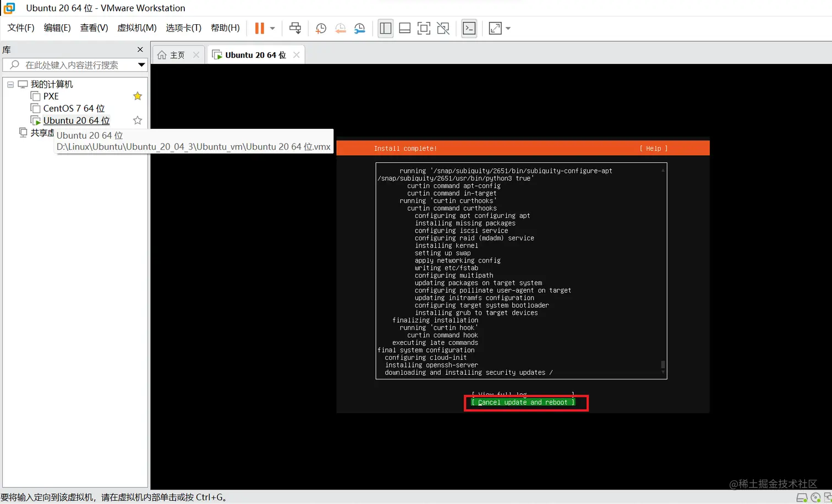Image resolution: width=832 pixels, height=504 pixels.
Task: Favorite Ubuntu 20 64 位 with its star outline
Action: point(138,120)
